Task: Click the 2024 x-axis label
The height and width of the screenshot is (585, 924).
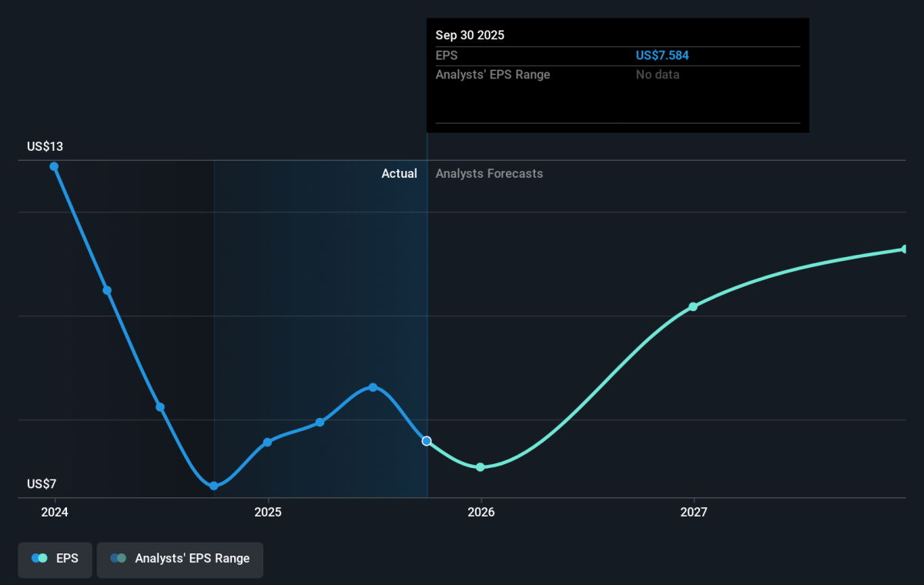Action: pos(55,512)
